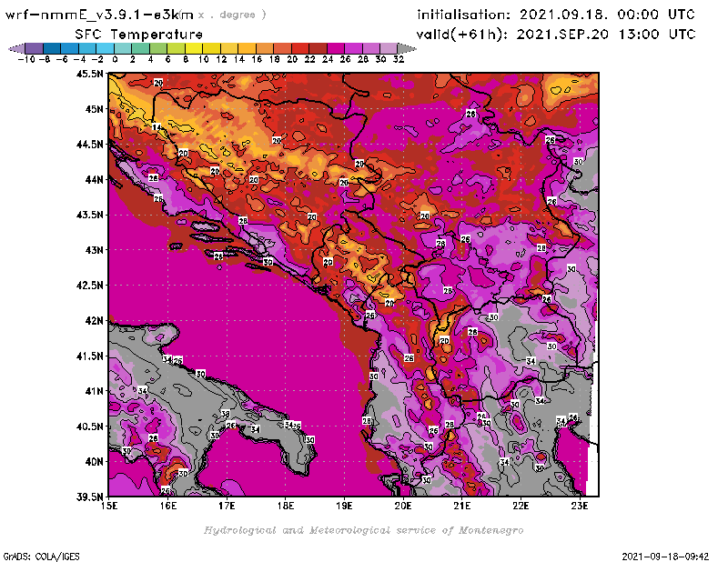Click the '41.5N' latitude axis label
This screenshot has width=728, height=562.
coord(89,356)
